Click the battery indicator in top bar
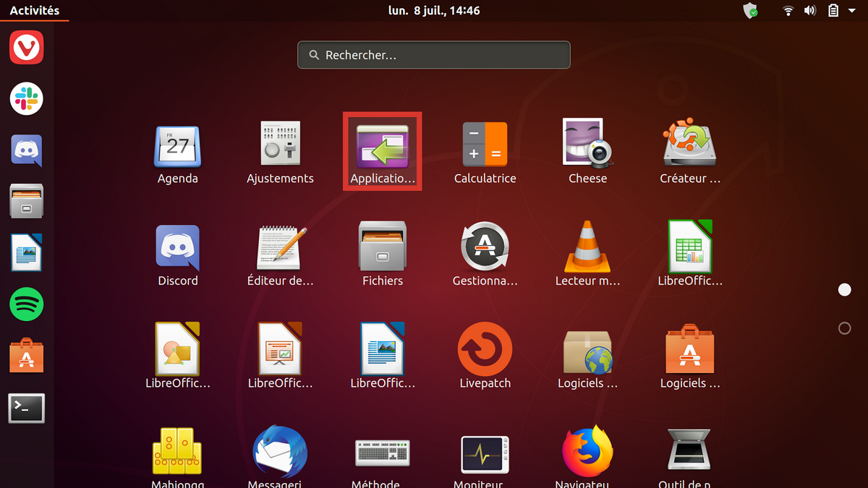 tap(833, 11)
